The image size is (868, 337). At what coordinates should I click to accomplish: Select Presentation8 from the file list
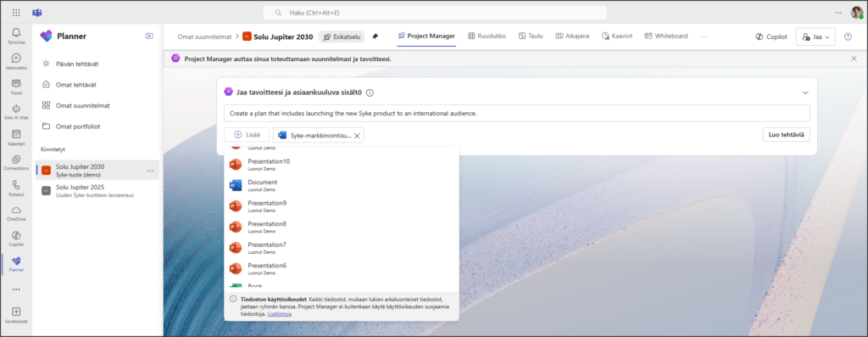[x=341, y=227]
